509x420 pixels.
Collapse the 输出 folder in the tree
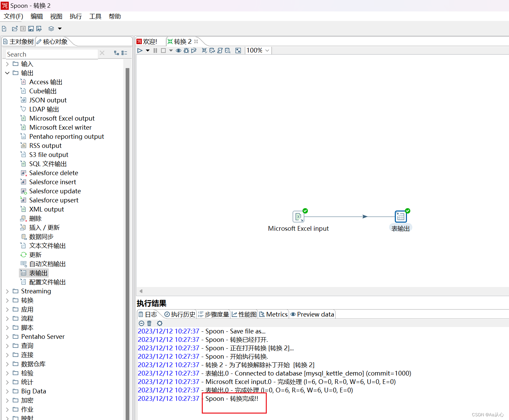[x=7, y=73]
